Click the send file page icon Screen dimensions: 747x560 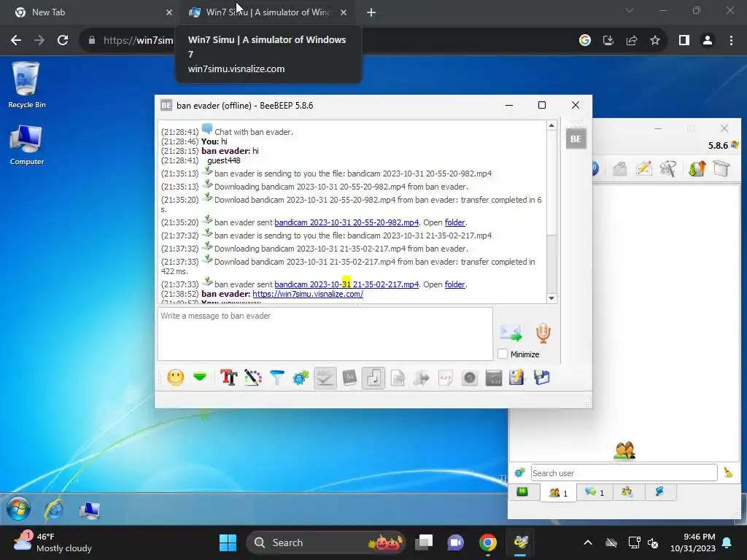[398, 378]
